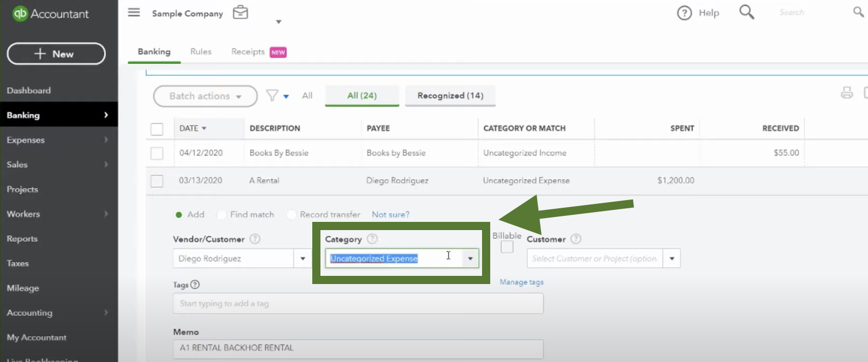Check the A Rental row checkbox
Image resolution: width=868 pixels, height=362 pixels.
(157, 180)
